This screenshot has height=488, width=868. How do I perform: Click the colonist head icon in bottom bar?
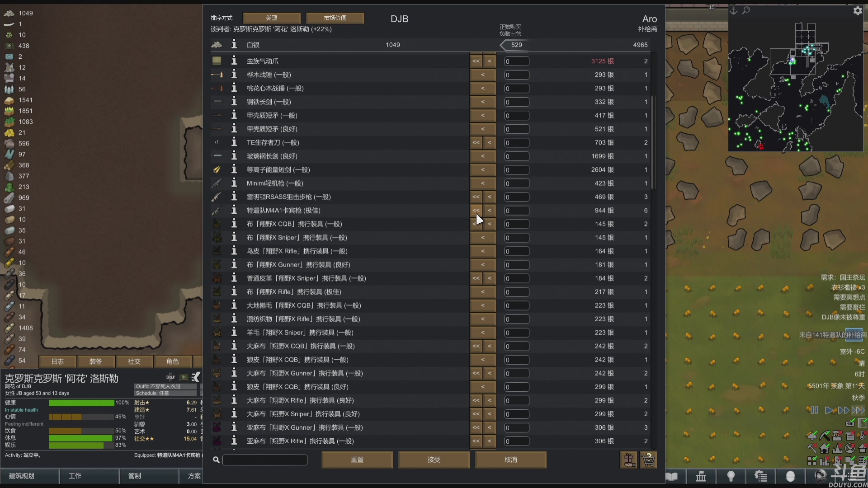[x=791, y=477]
